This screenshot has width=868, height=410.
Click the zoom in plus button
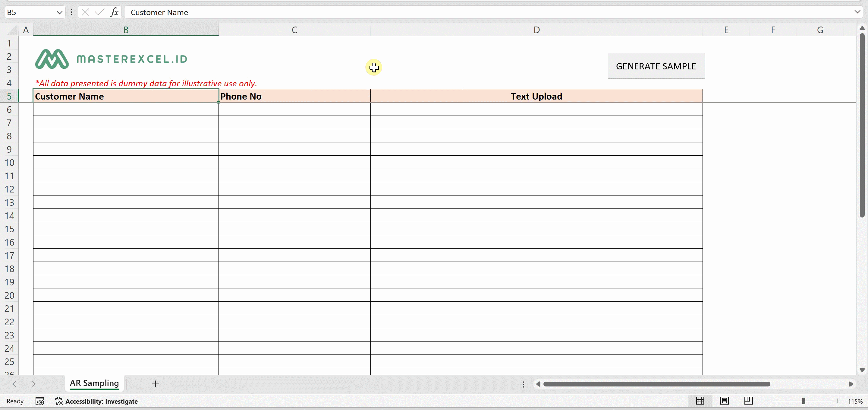pyautogui.click(x=838, y=401)
